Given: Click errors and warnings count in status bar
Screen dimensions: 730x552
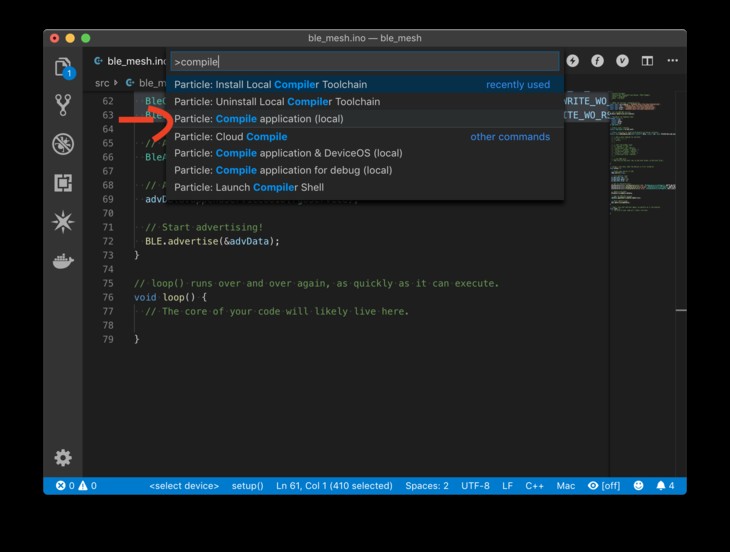Looking at the screenshot, I should (x=76, y=486).
